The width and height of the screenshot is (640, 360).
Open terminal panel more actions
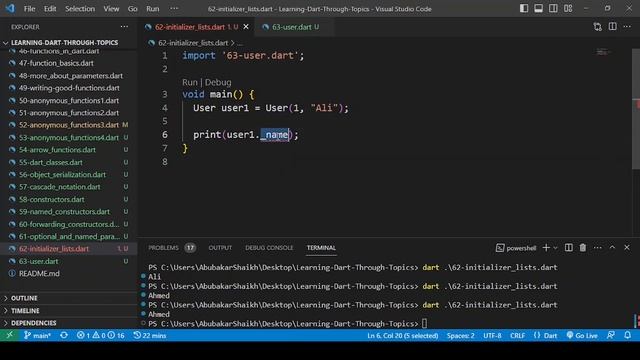598,248
